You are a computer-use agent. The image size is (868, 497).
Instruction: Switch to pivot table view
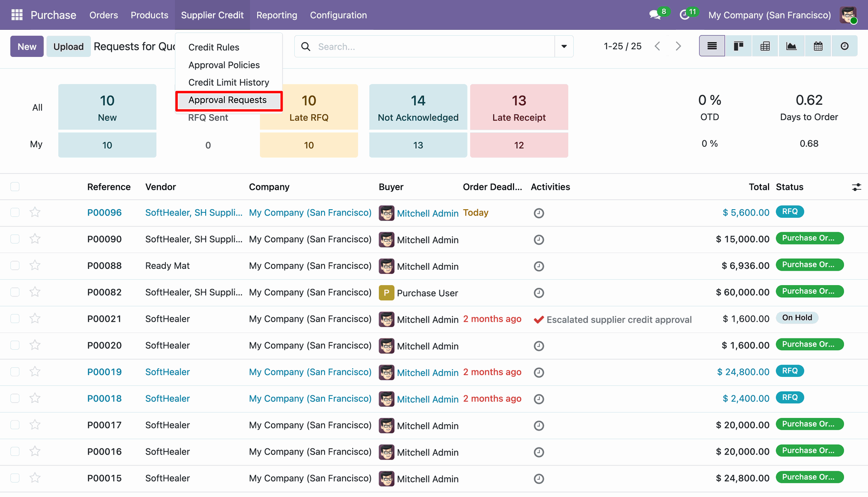coord(765,46)
